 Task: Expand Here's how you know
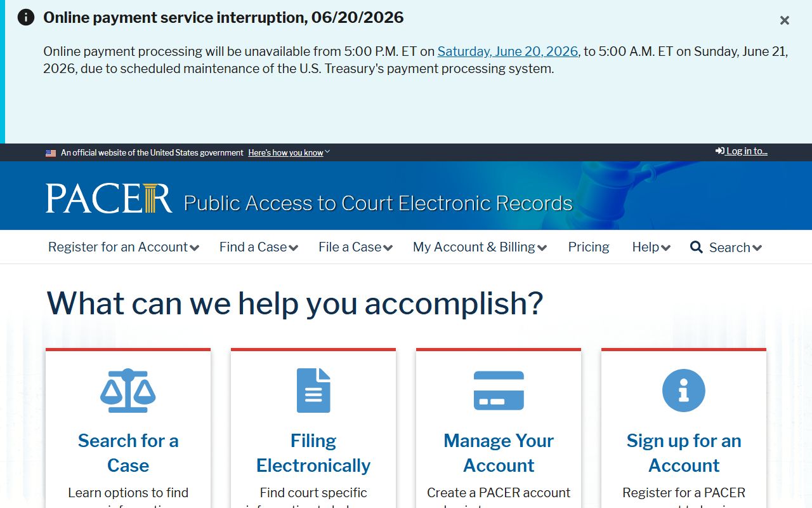pos(289,152)
